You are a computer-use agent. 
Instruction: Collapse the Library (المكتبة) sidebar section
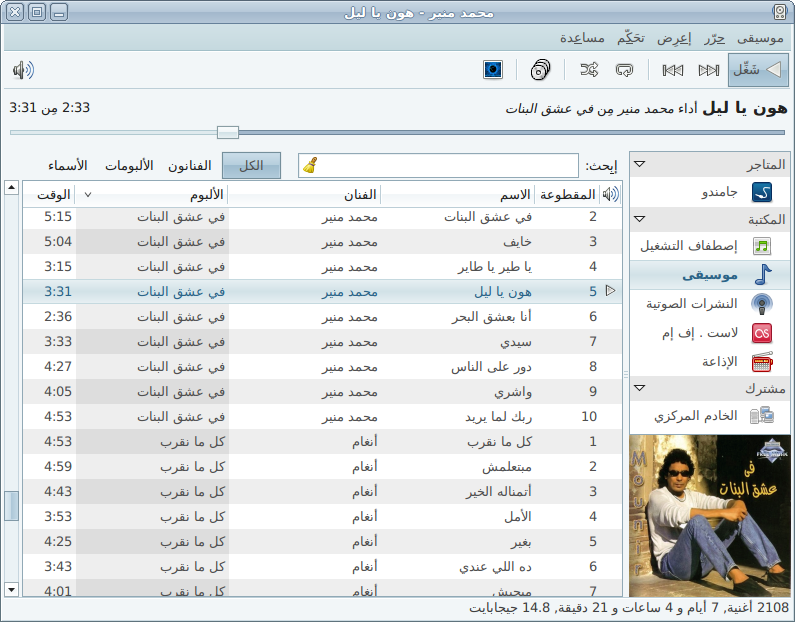tap(639, 220)
